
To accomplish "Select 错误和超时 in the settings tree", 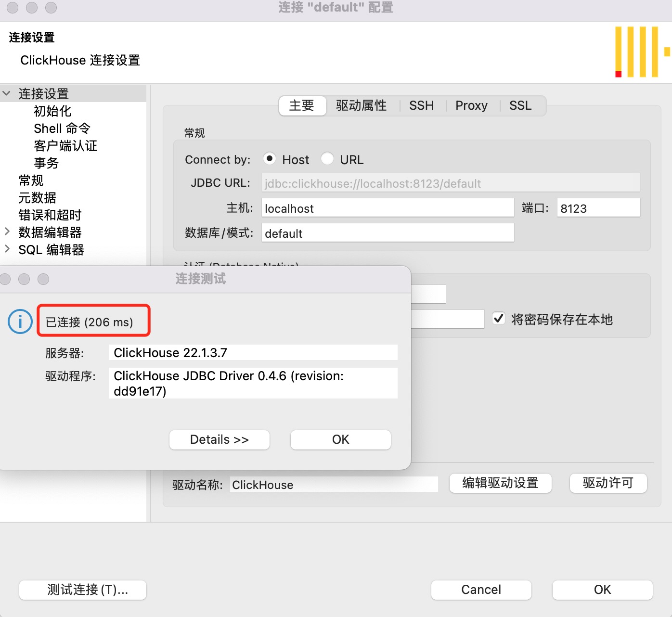I will 50,215.
